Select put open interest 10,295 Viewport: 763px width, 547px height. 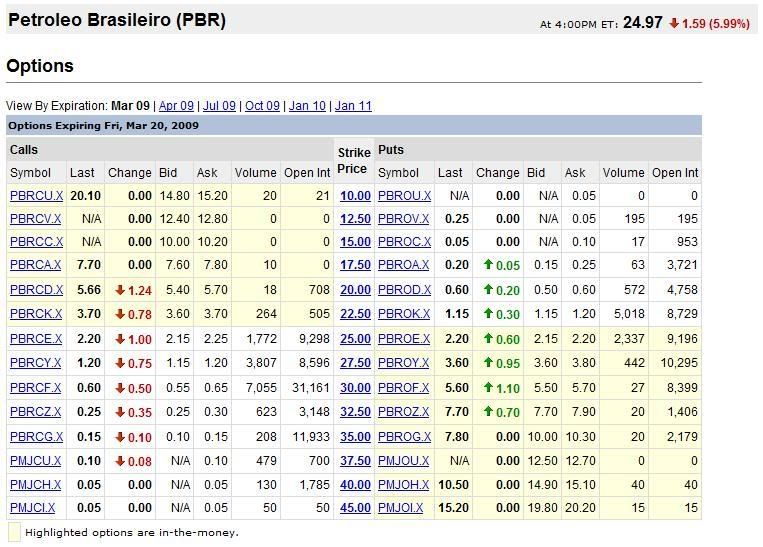pyautogui.click(x=679, y=363)
